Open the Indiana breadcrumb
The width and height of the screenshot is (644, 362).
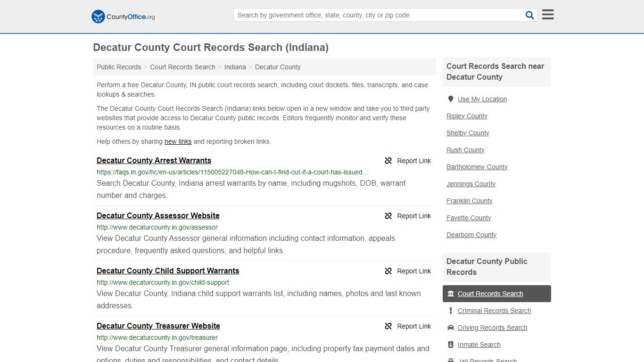pyautogui.click(x=235, y=67)
